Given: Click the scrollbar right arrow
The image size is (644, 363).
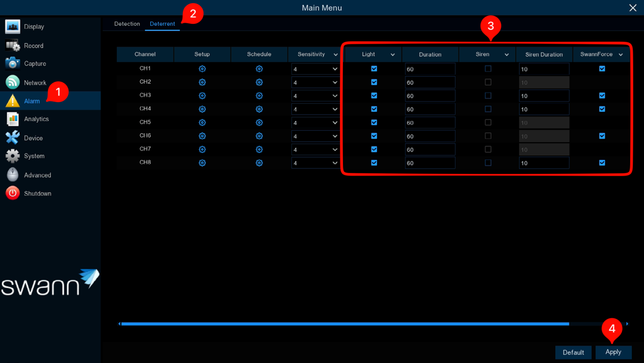Looking at the screenshot, I should click(x=627, y=324).
